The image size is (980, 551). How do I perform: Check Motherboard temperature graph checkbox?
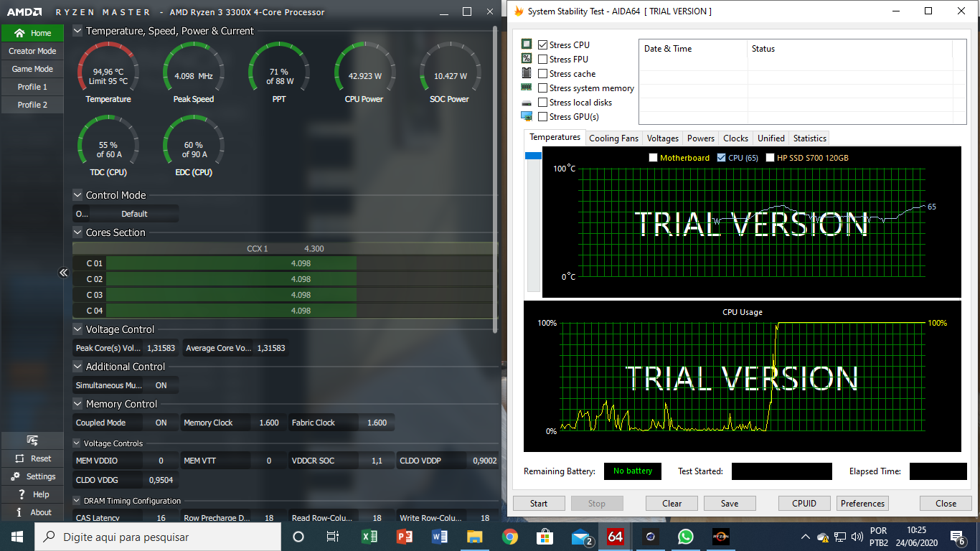[x=653, y=157]
